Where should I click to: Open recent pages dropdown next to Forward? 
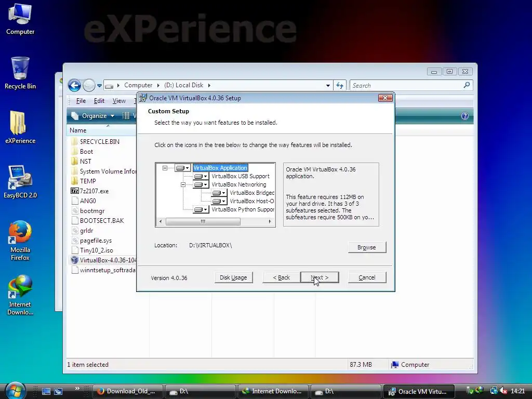(99, 86)
